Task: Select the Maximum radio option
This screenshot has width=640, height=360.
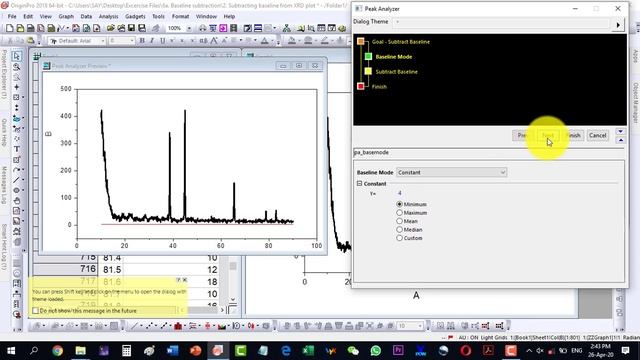Action: (400, 213)
